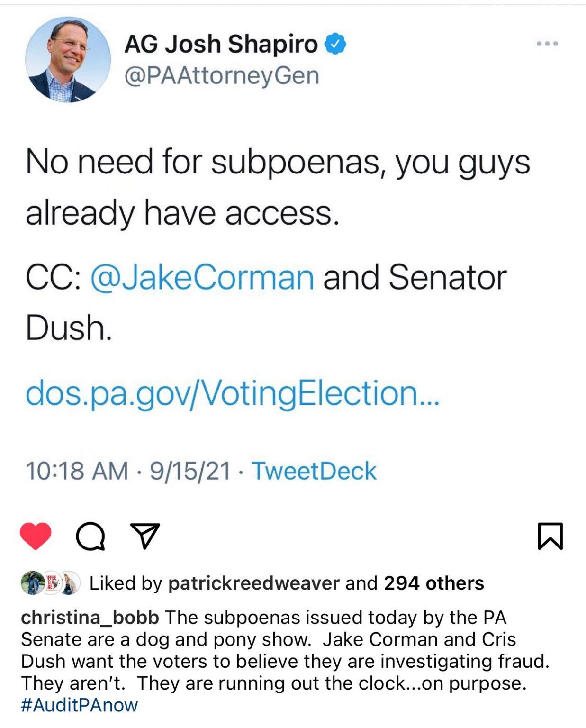Open patrickreedweaver's profile from the likes line
Image resolution: width=586 pixels, height=728 pixels.
tap(254, 583)
